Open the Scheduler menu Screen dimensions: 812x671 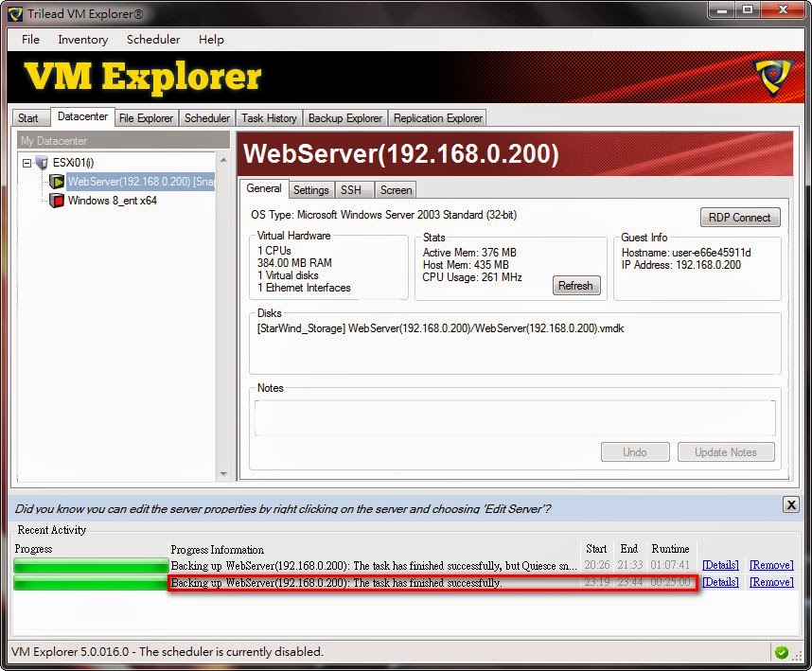click(x=153, y=40)
